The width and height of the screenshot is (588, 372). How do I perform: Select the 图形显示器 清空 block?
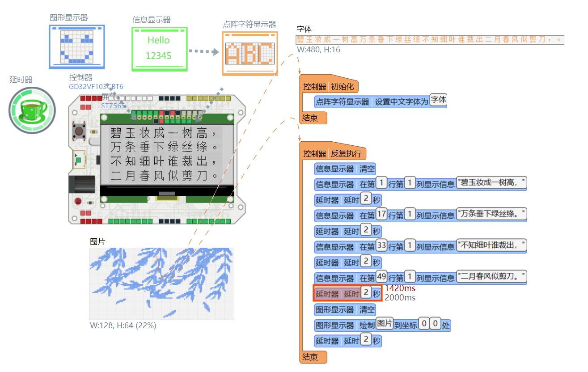point(345,310)
